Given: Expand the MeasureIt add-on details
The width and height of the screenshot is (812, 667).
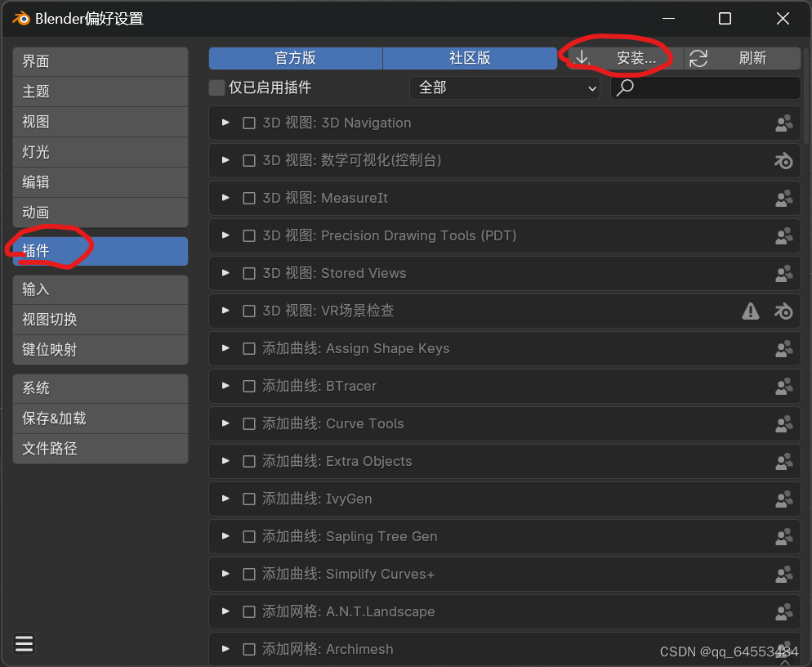Looking at the screenshot, I should click(x=225, y=198).
